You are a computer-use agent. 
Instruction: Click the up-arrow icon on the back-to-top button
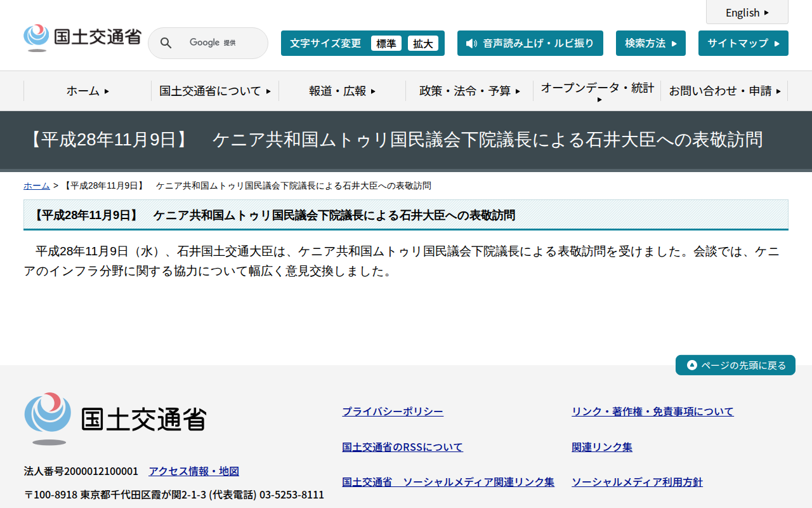click(692, 365)
